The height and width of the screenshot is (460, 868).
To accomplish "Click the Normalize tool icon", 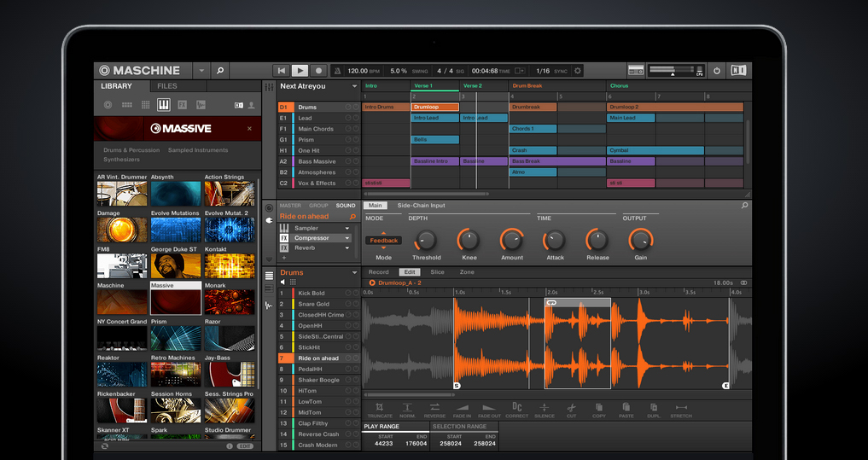I will [407, 407].
